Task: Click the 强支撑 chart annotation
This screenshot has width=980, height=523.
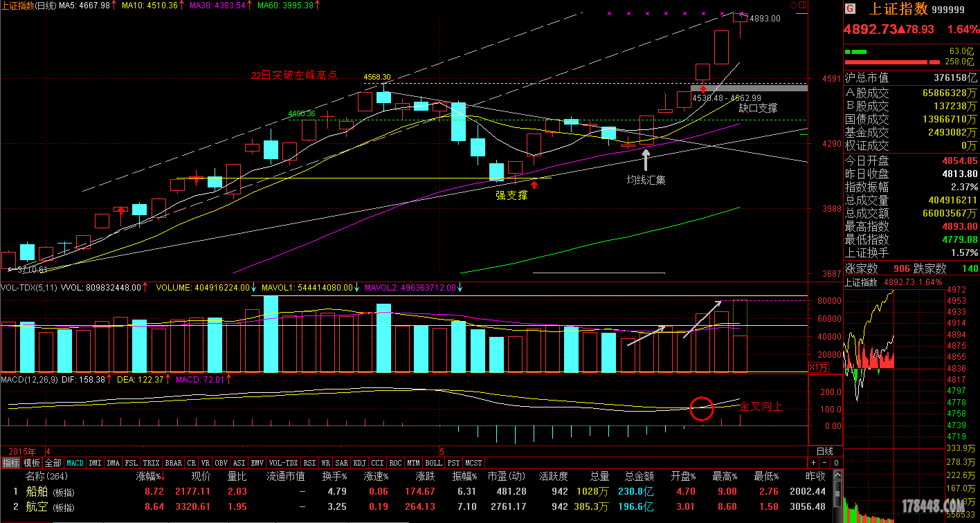Action: pyautogui.click(x=511, y=195)
